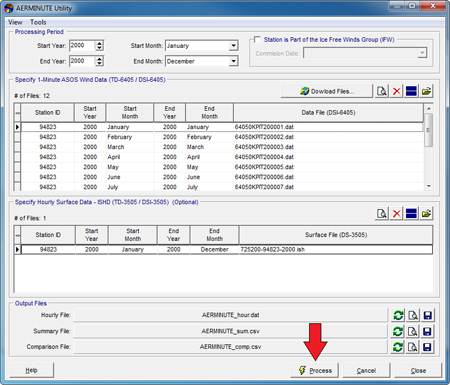Open Commission Date dropdown

pos(422,53)
